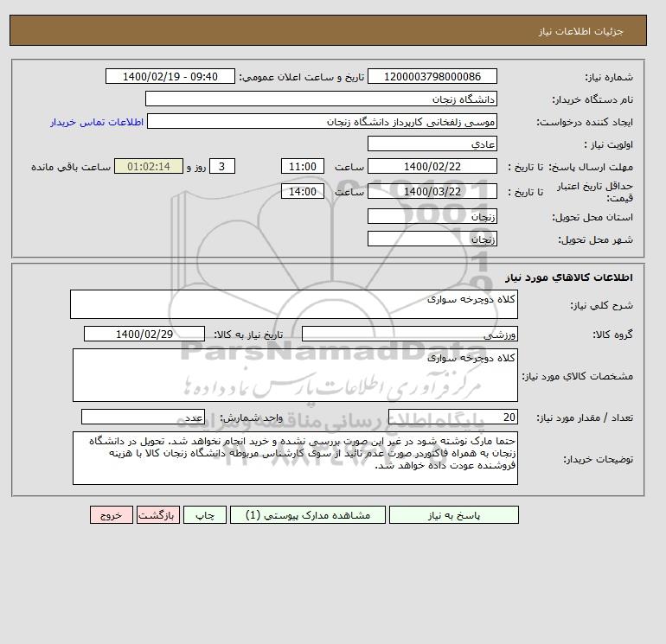Click label 'شهر محل تحویل:'
Image resolution: width=666 pixels, height=644 pixels.
[595, 239]
